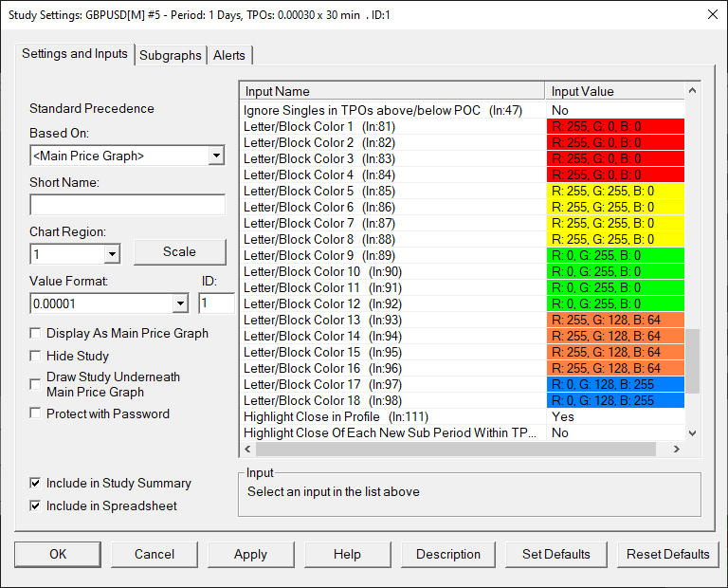The image size is (728, 588).
Task: Open the orange Letter/Block Color 13 swatch
Action: pyautogui.click(x=614, y=321)
